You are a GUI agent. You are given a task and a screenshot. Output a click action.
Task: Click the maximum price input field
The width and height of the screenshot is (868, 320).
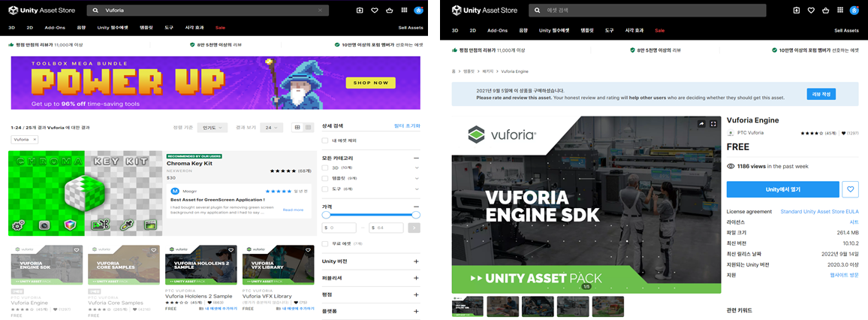tap(387, 228)
